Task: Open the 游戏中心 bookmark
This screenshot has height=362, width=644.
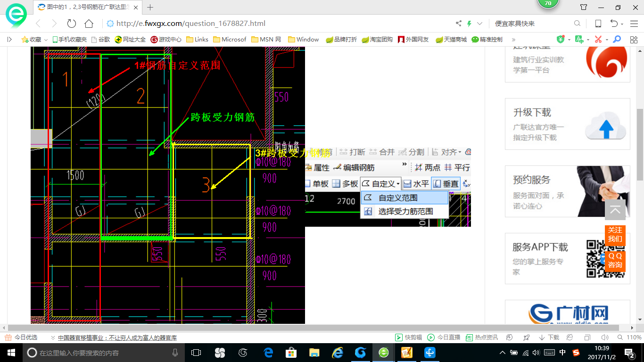Action: pyautogui.click(x=166, y=40)
